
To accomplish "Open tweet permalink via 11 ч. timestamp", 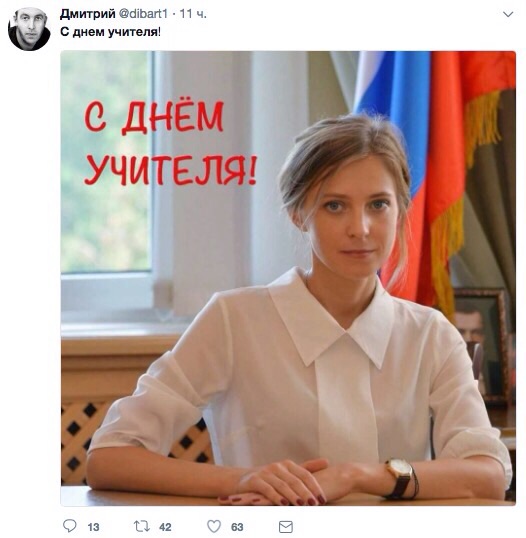I will 193,14.
